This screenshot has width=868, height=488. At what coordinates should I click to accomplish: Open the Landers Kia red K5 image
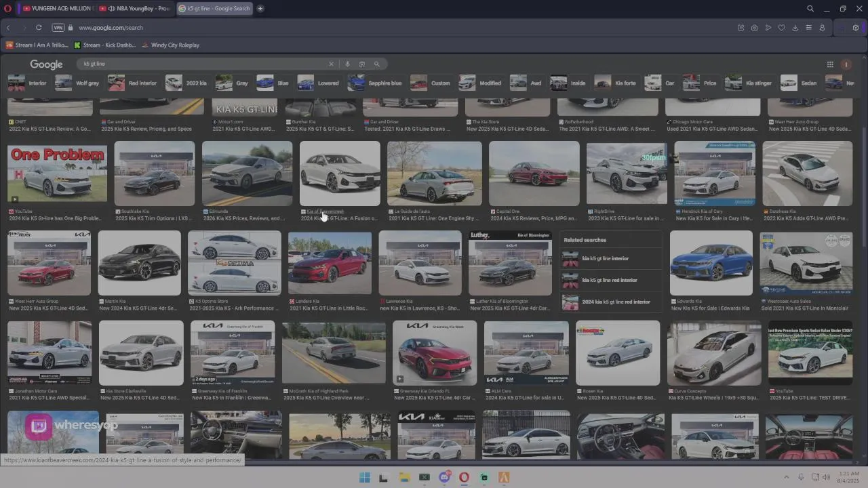330,263
